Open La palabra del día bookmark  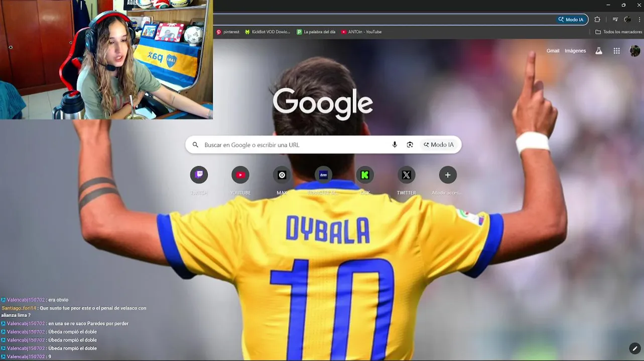(316, 32)
